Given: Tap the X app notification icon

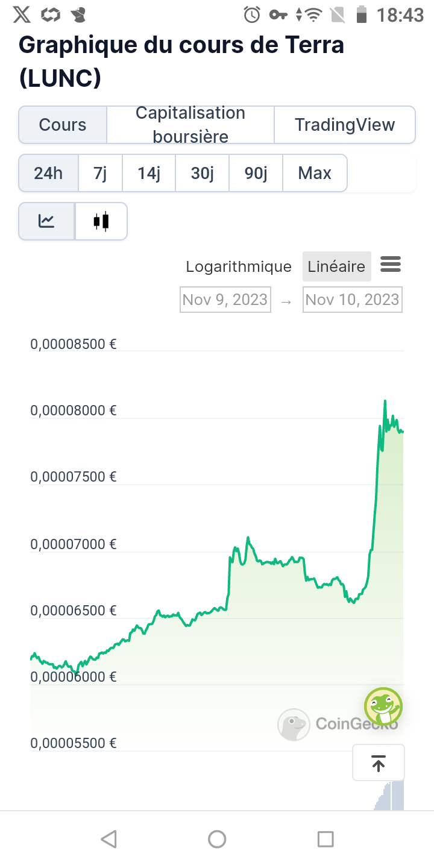Looking at the screenshot, I should click(x=22, y=14).
